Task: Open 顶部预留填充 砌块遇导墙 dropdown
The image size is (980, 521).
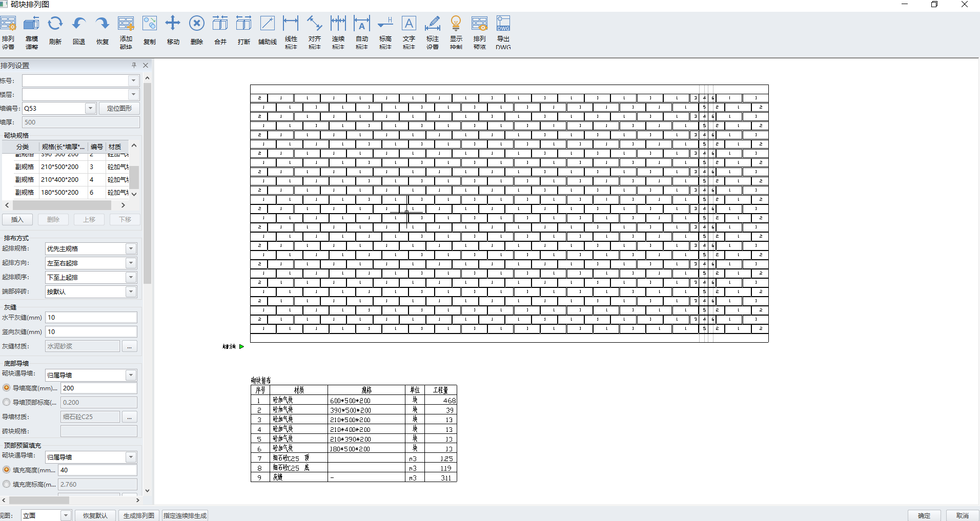Action: tap(131, 457)
